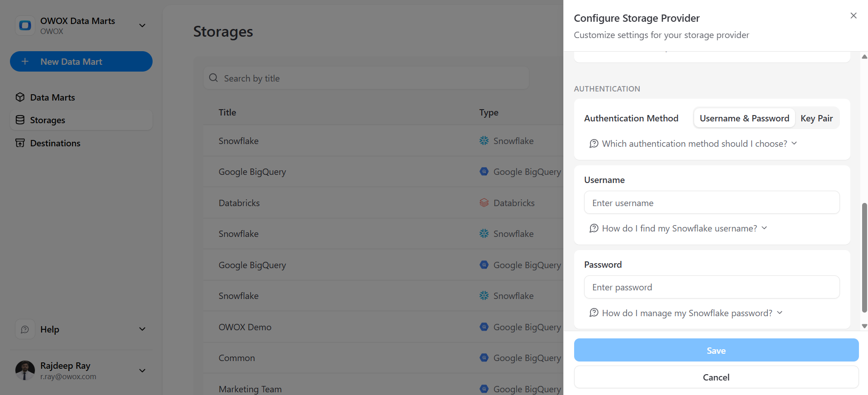Viewport: 868px width, 395px height.
Task: Open the OWOX project switcher chevron
Action: [x=142, y=25]
